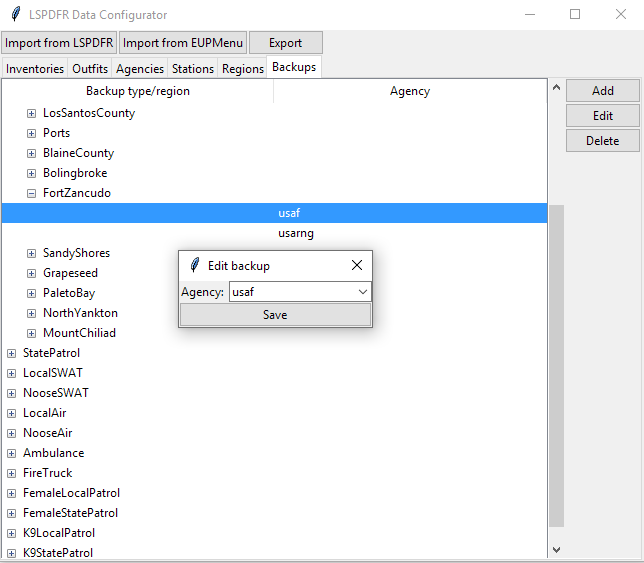The image size is (644, 563).
Task: Delete the selected backup entry
Action: click(x=603, y=141)
